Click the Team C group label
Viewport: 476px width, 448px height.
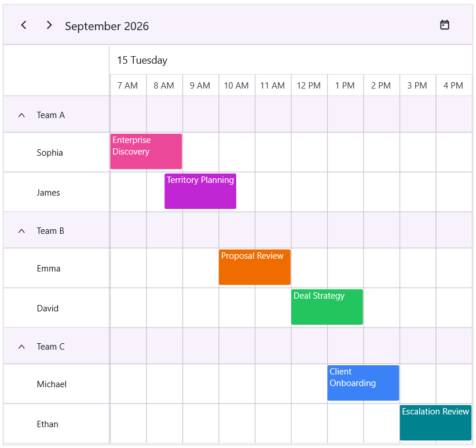pos(51,346)
